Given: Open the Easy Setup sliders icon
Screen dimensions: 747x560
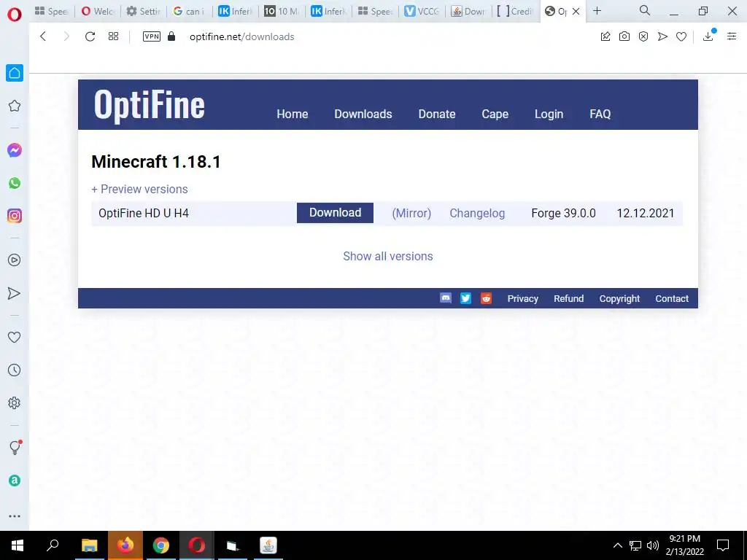Looking at the screenshot, I should (x=732, y=36).
